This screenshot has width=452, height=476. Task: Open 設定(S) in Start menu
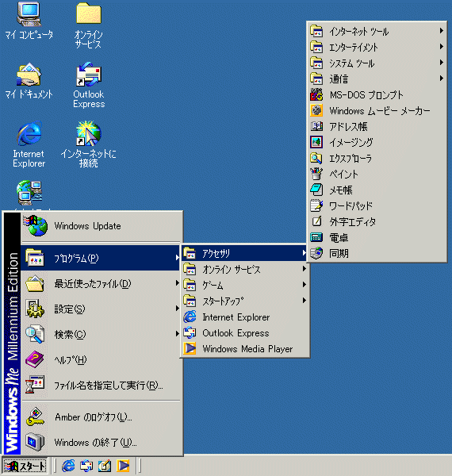(102, 309)
